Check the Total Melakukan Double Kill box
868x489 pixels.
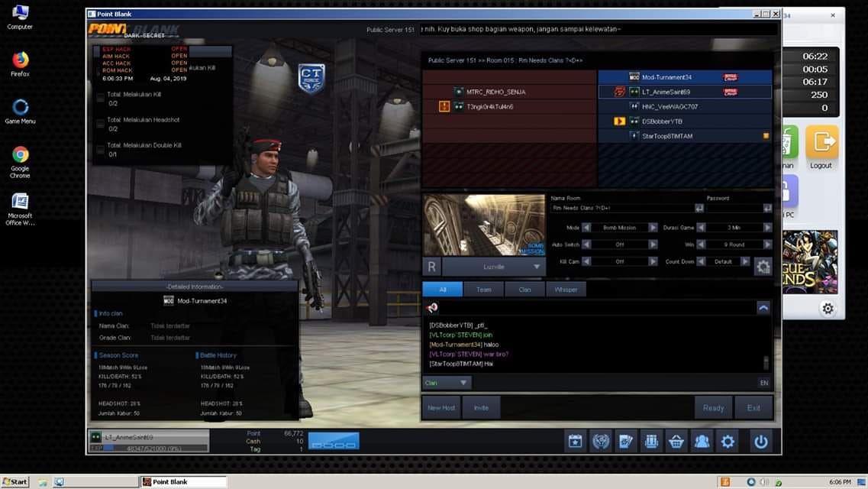point(100,149)
